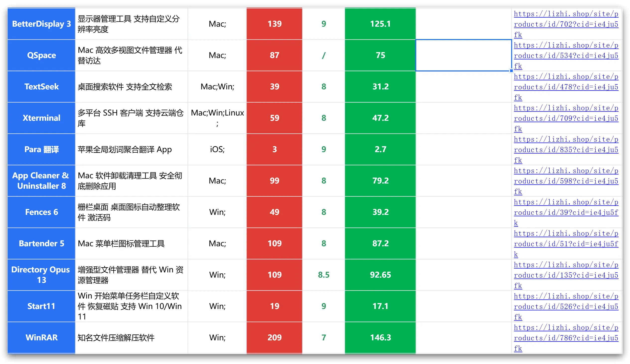Select the Start11 name cell

pos(42,306)
